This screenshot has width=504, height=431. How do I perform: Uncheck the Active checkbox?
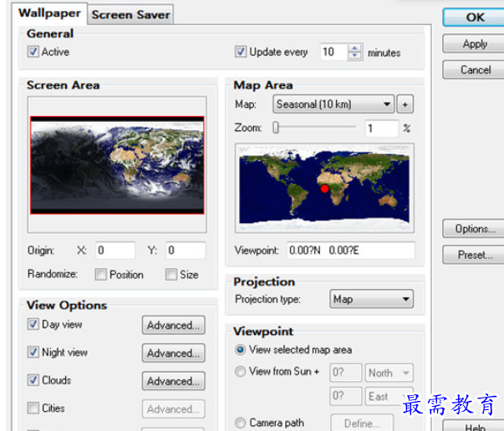pyautogui.click(x=33, y=52)
